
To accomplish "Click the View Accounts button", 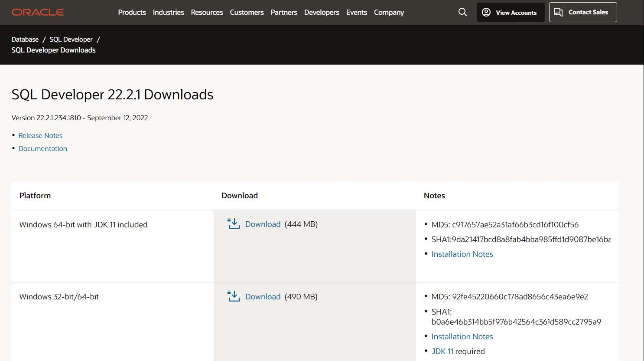I will click(x=511, y=12).
